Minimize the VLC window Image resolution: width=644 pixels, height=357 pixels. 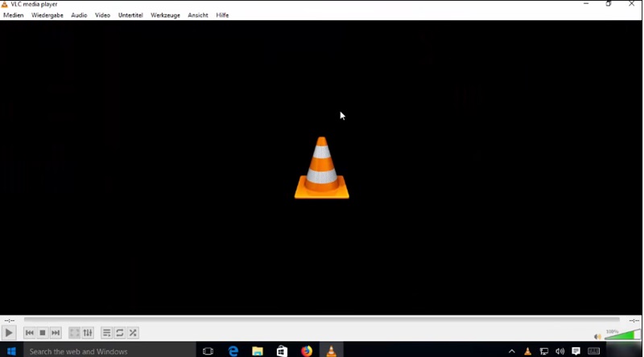(x=586, y=4)
